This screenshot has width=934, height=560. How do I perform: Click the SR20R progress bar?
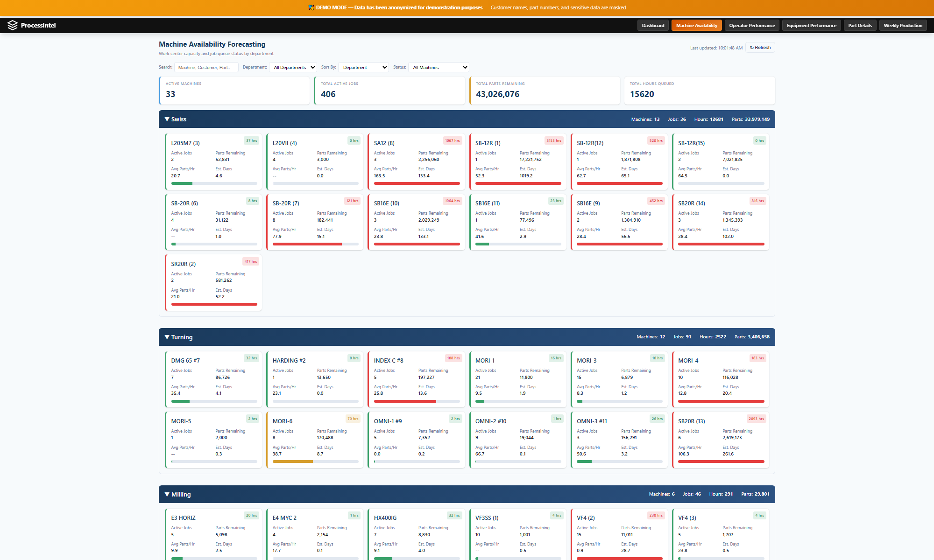point(213,304)
